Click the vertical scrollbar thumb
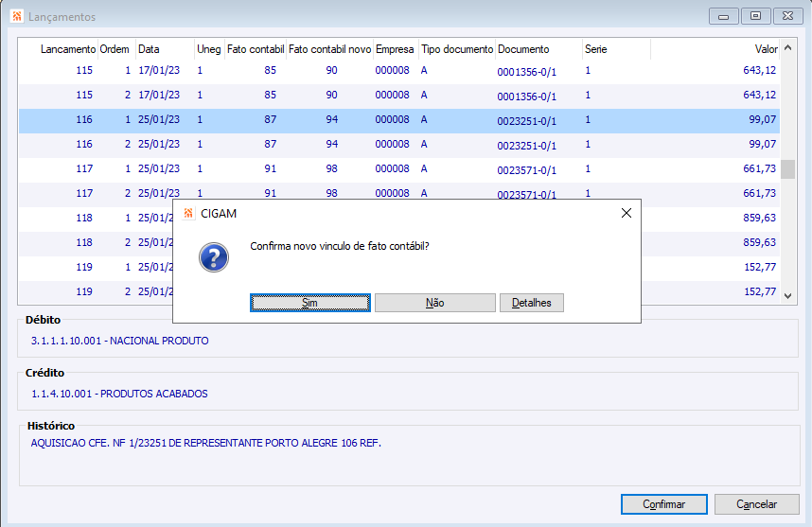The height and width of the screenshot is (527, 812). coord(787,169)
